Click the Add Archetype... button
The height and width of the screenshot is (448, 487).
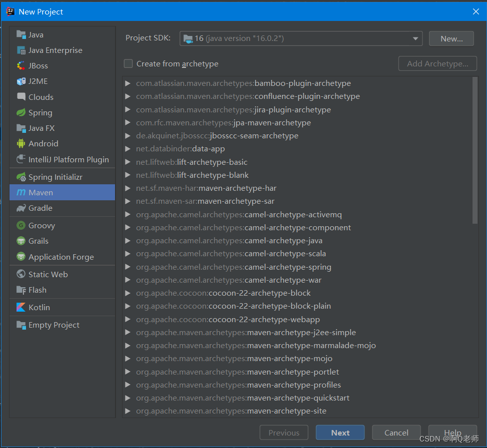(437, 63)
